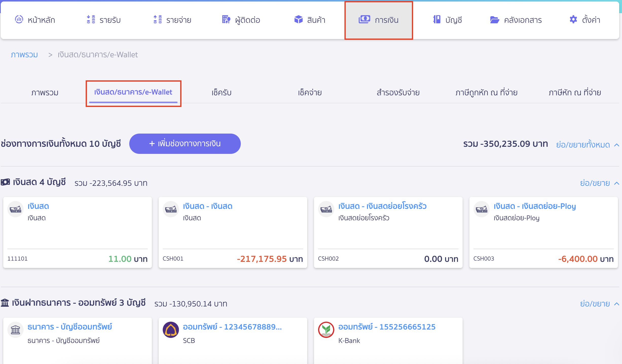Click the folder icon beside คลังเอกสาร
622x364 pixels.
(x=494, y=20)
